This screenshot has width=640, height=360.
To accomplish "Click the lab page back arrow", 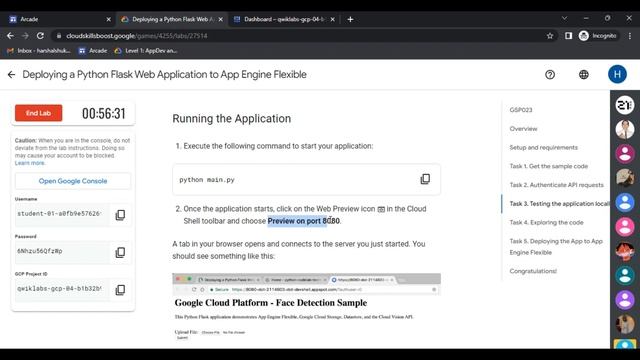I will click(x=11, y=74).
